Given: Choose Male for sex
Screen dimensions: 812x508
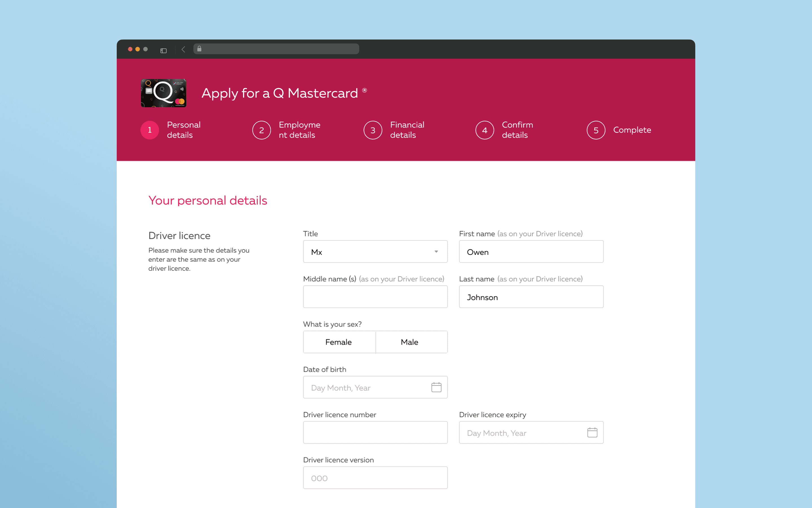Looking at the screenshot, I should pos(411,342).
